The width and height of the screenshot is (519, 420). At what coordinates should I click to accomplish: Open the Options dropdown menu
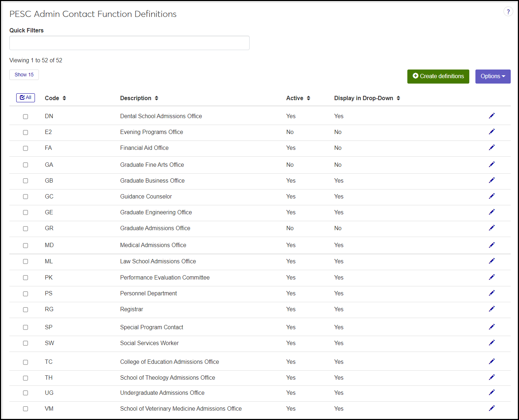(492, 76)
